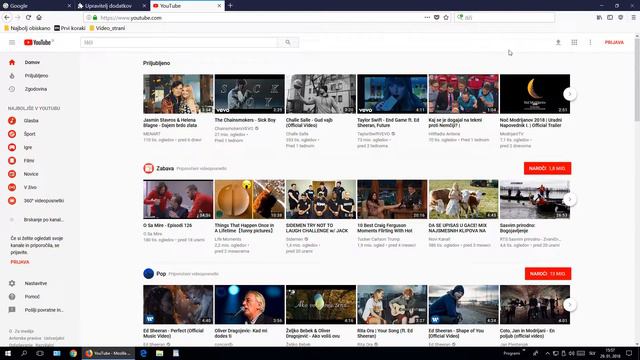The image size is (640, 360).
Task: Click browser home button
Action: (39, 18)
